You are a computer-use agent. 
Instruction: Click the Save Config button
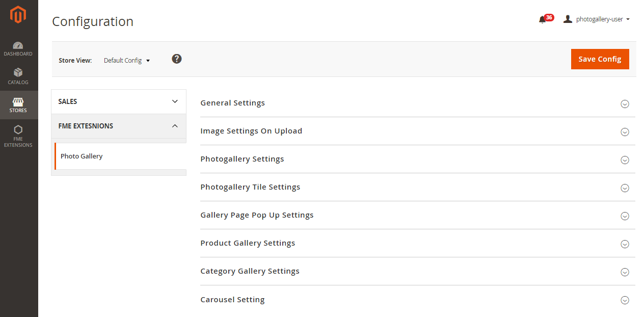(600, 59)
